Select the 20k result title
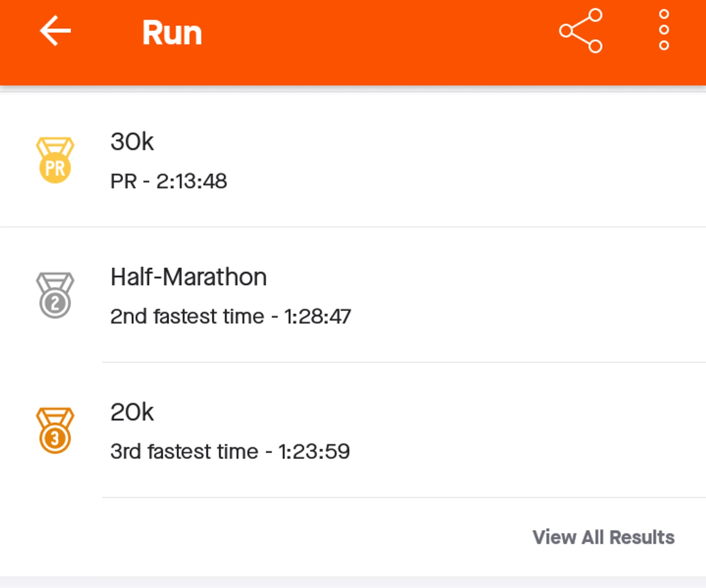The width and height of the screenshot is (706, 588). (132, 413)
